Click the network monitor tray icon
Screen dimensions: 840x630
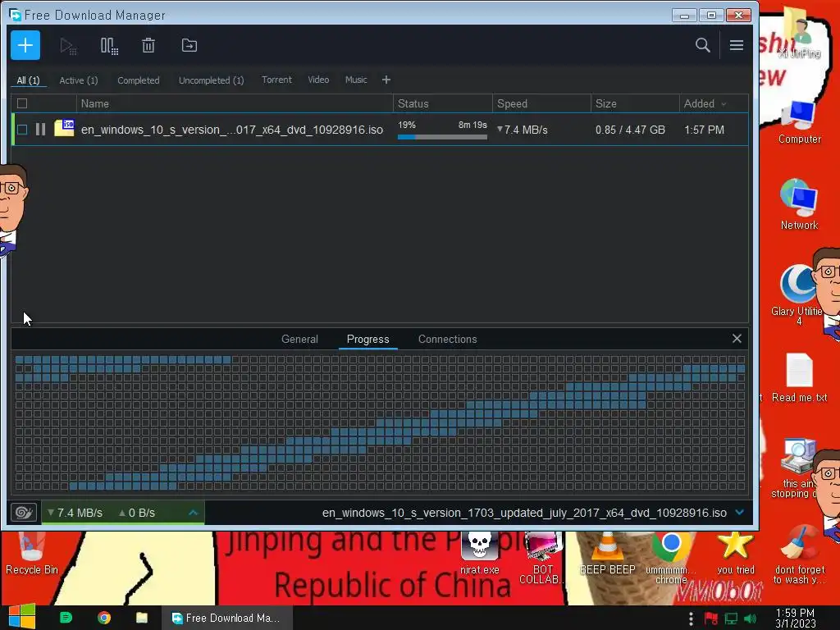[x=731, y=619]
